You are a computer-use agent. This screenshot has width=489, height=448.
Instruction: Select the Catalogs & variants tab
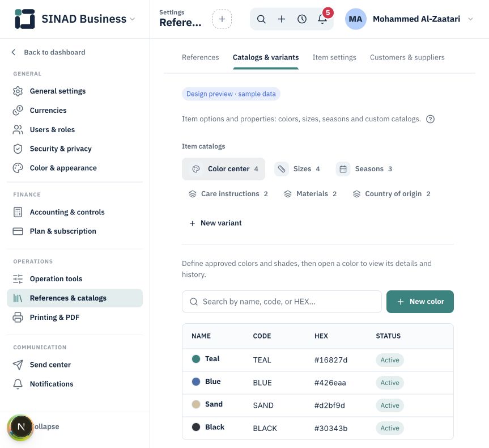tap(266, 57)
